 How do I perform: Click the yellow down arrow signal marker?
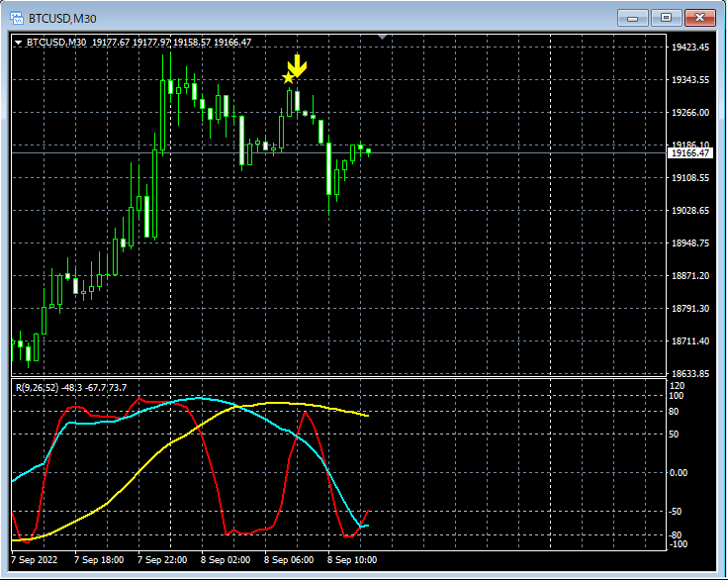point(299,67)
